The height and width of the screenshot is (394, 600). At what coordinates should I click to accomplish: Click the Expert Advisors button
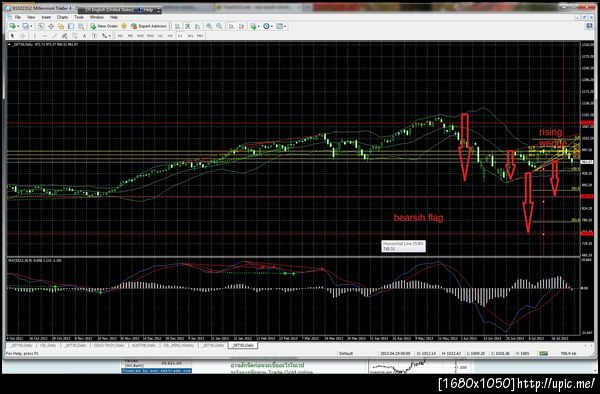click(149, 26)
